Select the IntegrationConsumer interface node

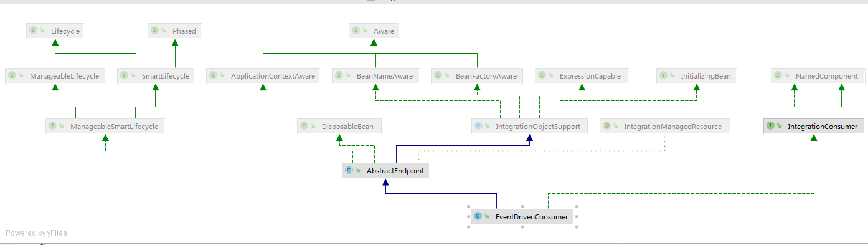tap(814, 126)
